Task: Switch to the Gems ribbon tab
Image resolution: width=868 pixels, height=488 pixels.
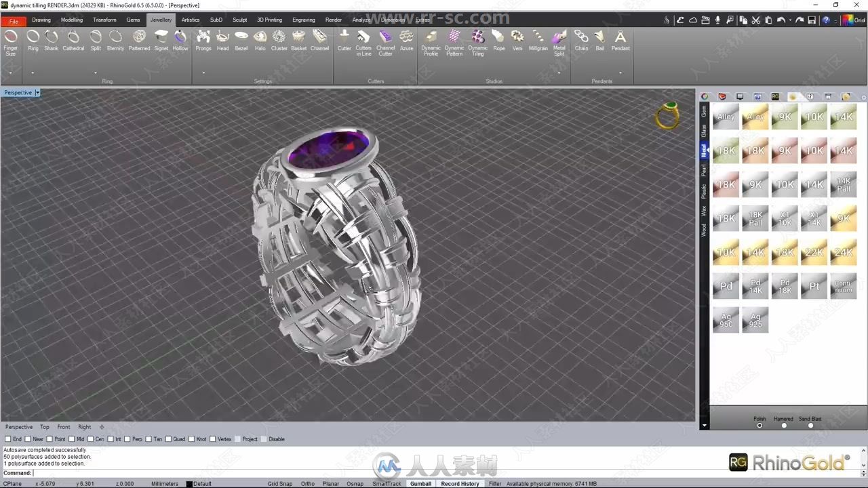Action: point(134,20)
